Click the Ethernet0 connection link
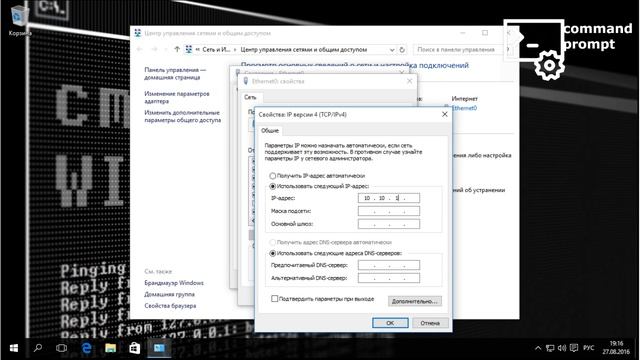 (x=464, y=108)
